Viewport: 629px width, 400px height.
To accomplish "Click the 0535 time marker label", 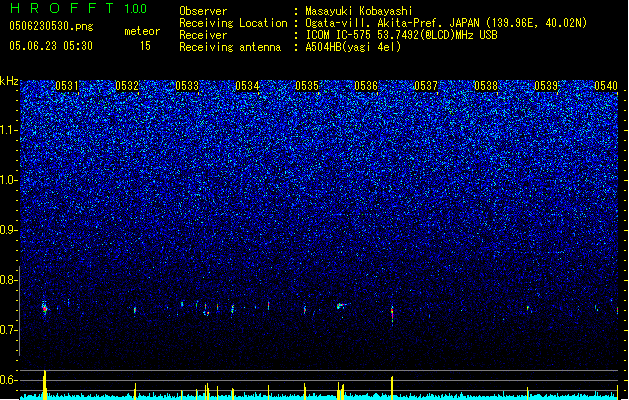I will click(307, 86).
